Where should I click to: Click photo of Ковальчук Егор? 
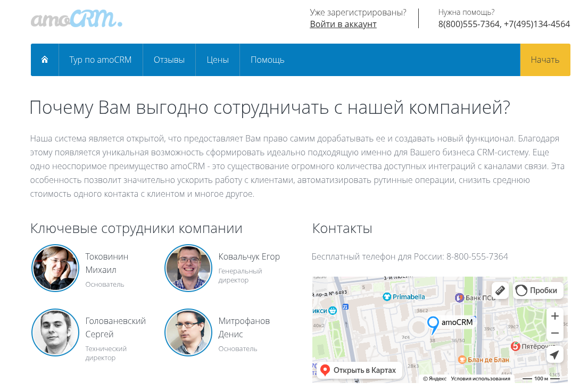click(188, 268)
